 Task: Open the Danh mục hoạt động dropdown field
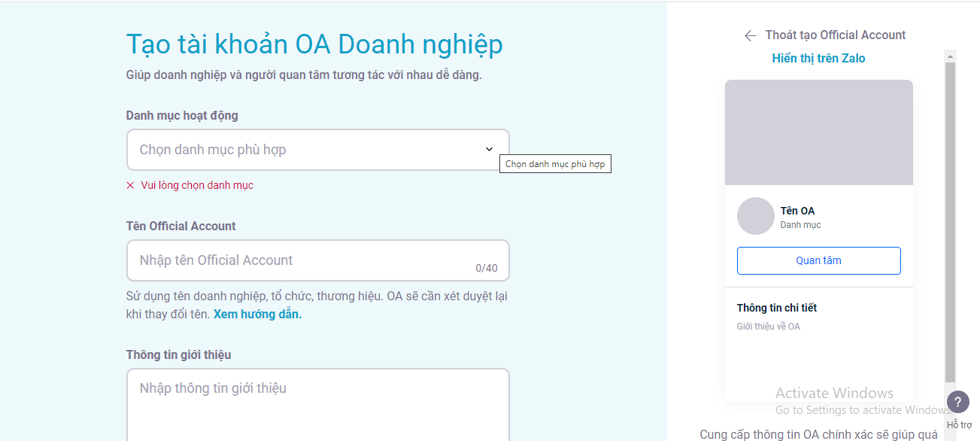[308, 150]
